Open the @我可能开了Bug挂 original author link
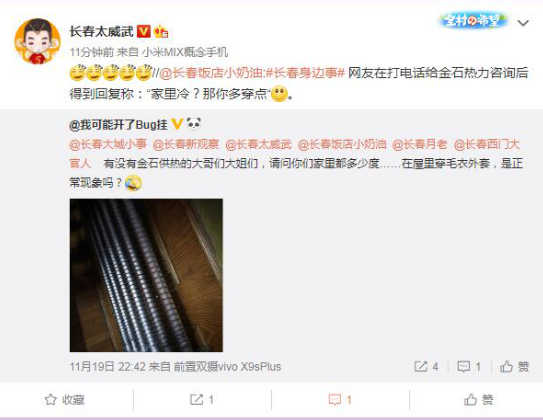Screen dimensions: 543x420 (118, 125)
